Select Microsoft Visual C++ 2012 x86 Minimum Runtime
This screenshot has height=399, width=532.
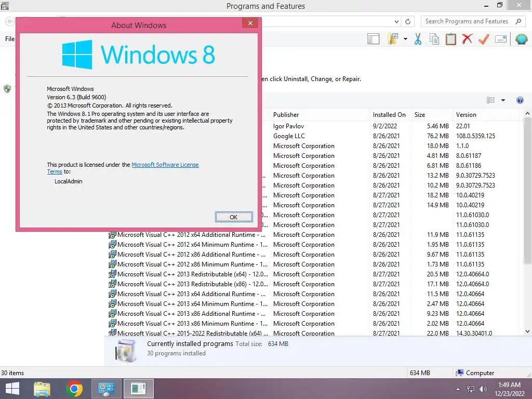[x=192, y=264]
